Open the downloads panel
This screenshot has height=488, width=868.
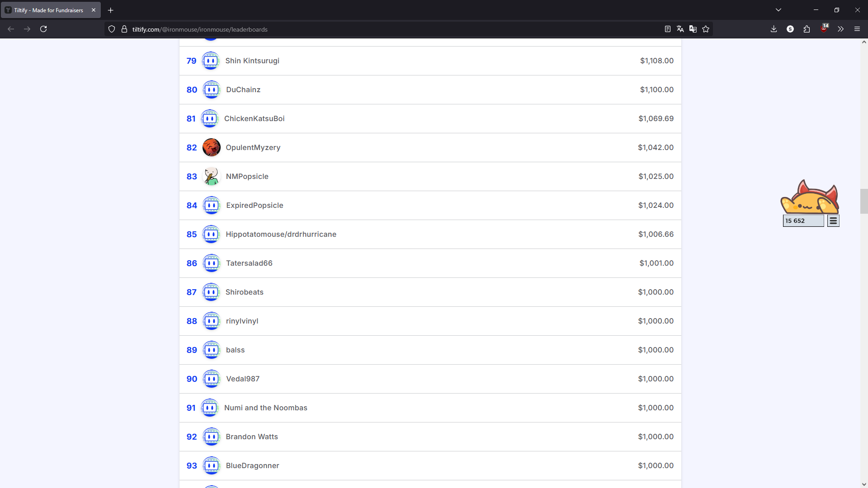click(x=774, y=29)
